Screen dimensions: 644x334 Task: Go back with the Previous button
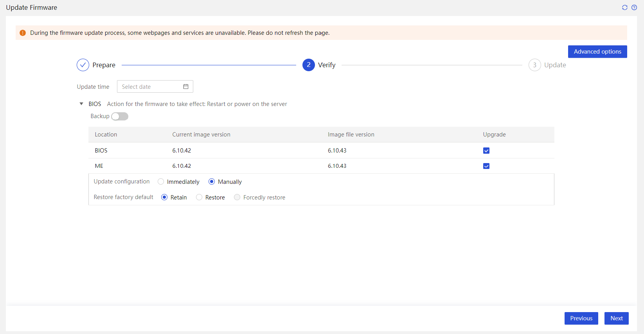[x=581, y=318]
